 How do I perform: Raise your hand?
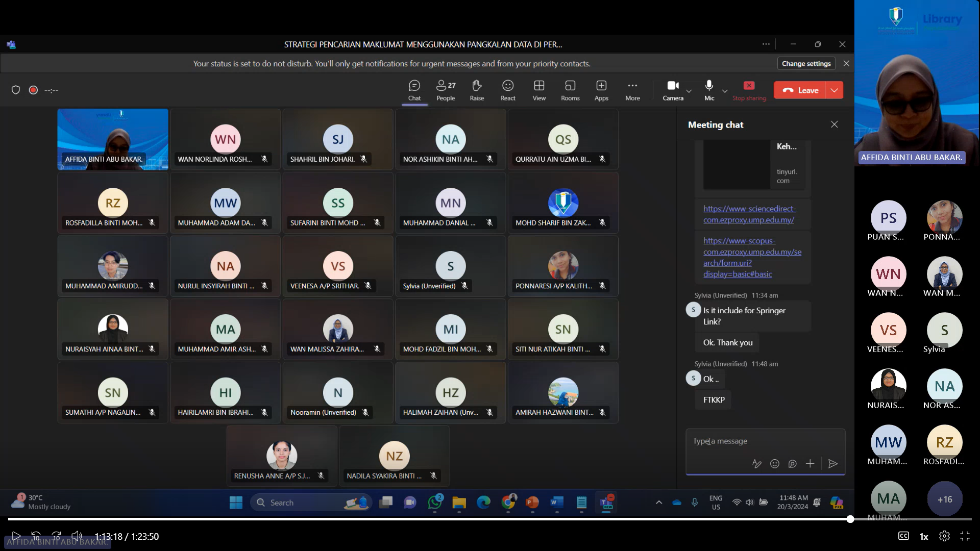coord(477,90)
